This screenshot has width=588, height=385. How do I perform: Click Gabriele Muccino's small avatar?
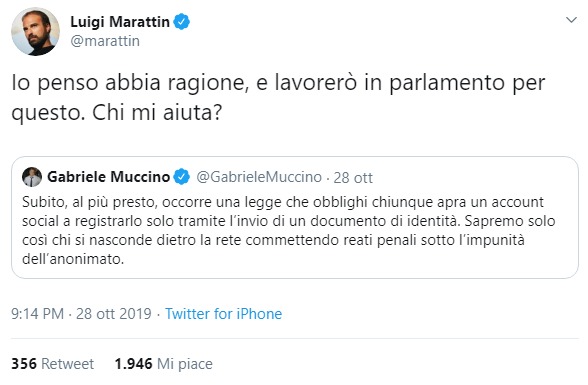click(x=32, y=177)
